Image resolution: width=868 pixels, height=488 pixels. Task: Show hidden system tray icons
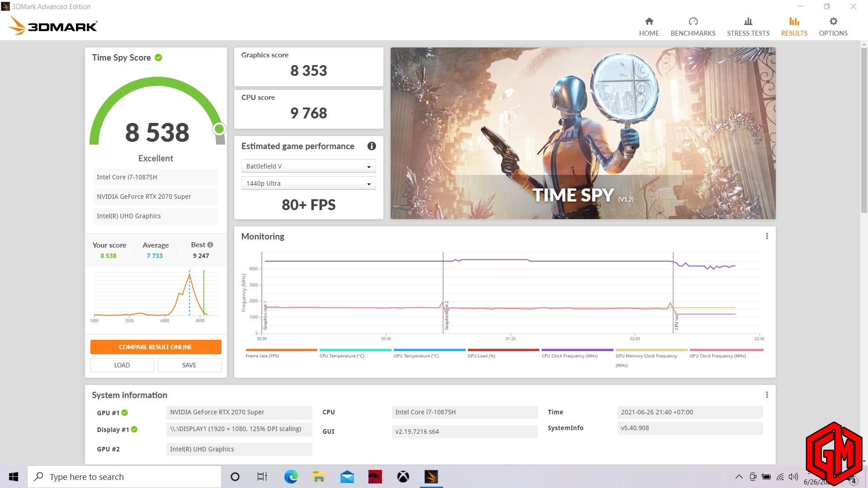tap(739, 477)
